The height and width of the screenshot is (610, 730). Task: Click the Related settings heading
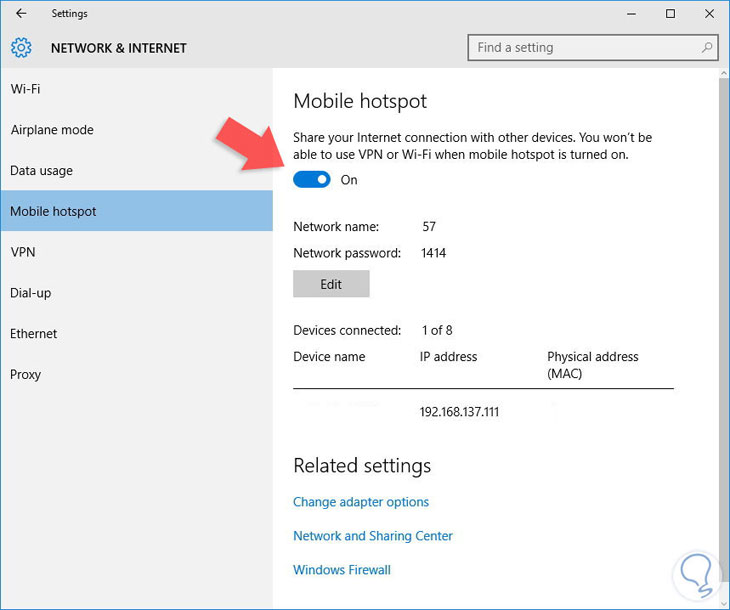(x=362, y=466)
